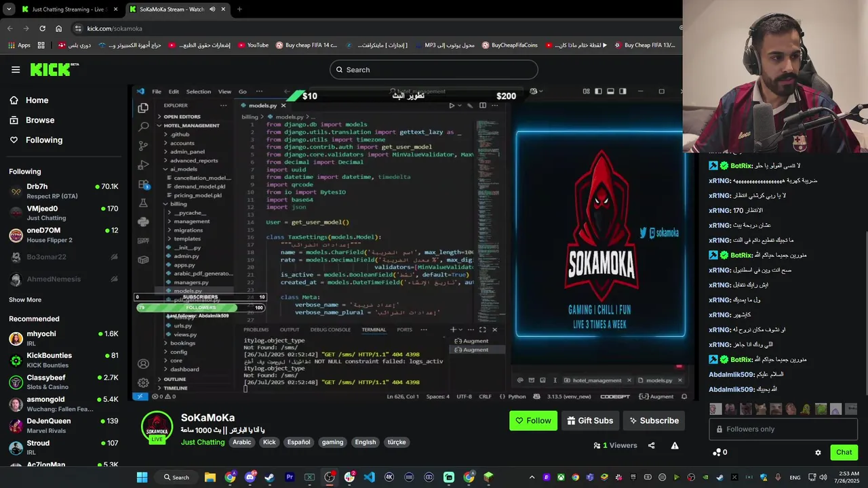Open Steam from the taskbar
The width and height of the screenshot is (868, 488).
pyautogui.click(x=269, y=477)
